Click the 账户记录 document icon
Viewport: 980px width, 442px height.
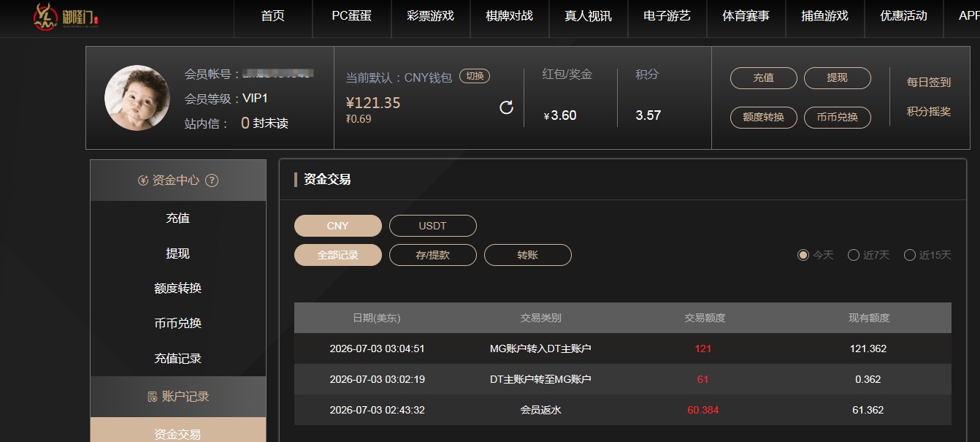click(x=153, y=397)
